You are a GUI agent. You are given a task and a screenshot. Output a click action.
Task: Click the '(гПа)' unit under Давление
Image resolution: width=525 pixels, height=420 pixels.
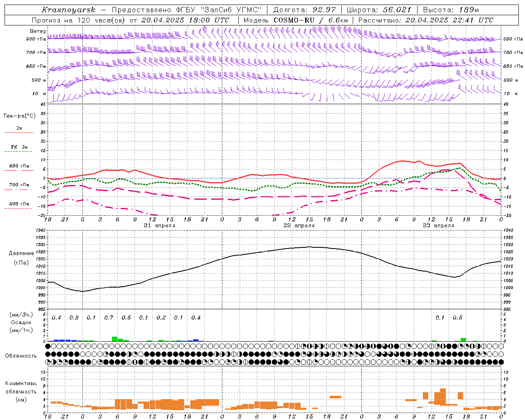click(x=21, y=262)
